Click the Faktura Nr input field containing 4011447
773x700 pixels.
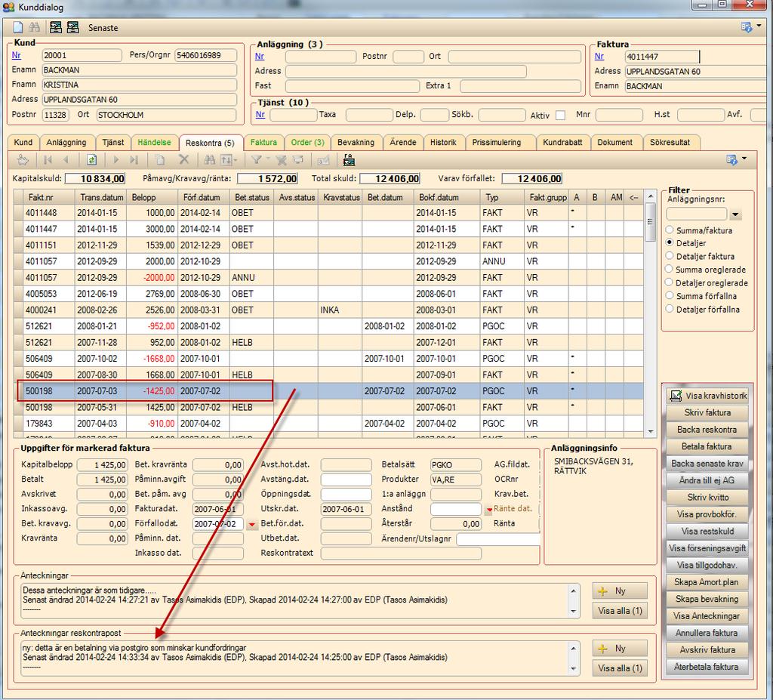coord(661,57)
